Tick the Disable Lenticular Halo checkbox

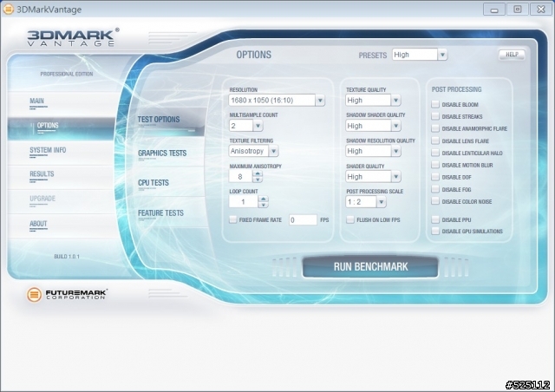click(x=435, y=153)
